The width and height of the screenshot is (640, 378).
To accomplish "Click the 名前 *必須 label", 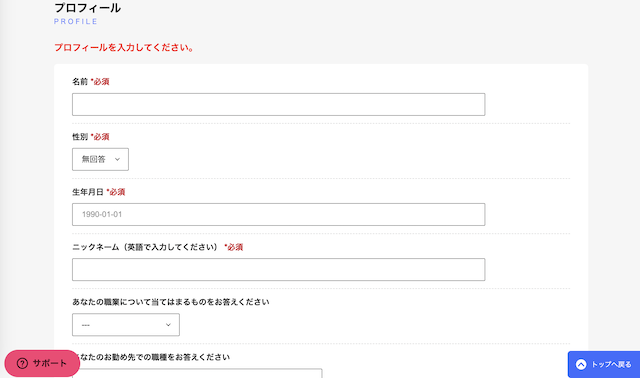I will tap(91, 82).
